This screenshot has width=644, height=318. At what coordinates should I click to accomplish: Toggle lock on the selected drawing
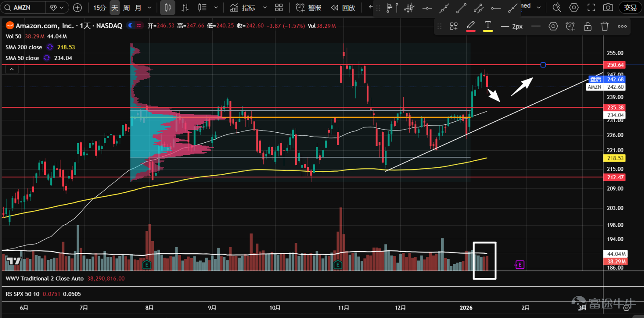coord(588,26)
